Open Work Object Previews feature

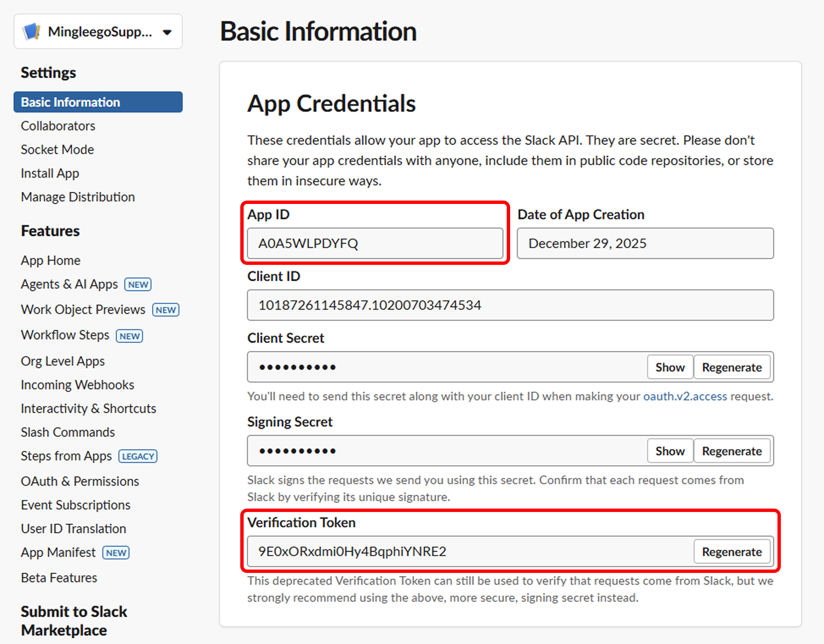(x=83, y=309)
